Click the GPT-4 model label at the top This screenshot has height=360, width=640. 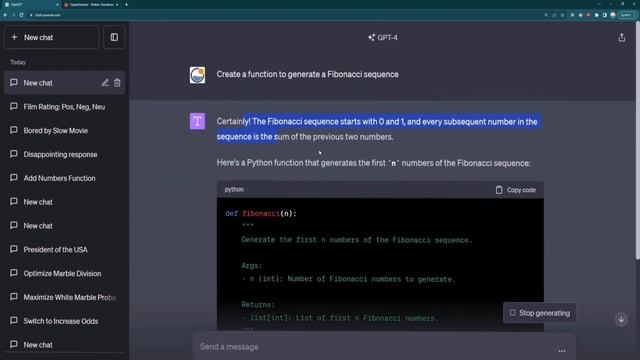pyautogui.click(x=387, y=38)
